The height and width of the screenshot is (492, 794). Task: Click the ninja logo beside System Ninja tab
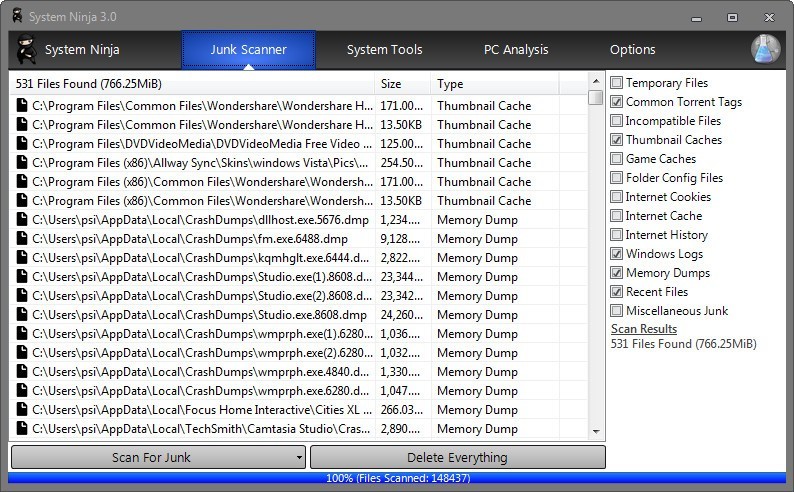pyautogui.click(x=26, y=49)
